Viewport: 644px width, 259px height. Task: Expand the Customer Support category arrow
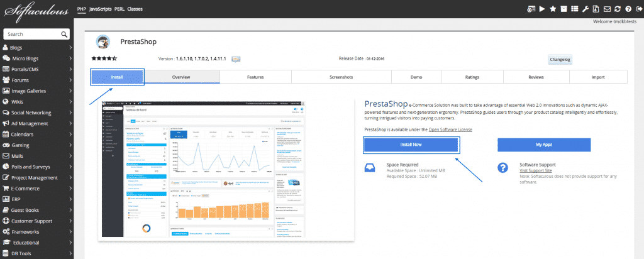click(70, 221)
